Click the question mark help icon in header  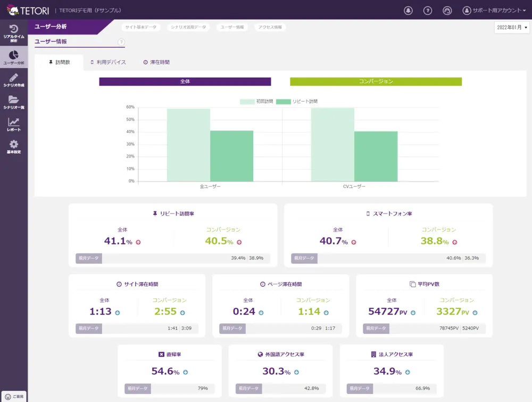(427, 10)
